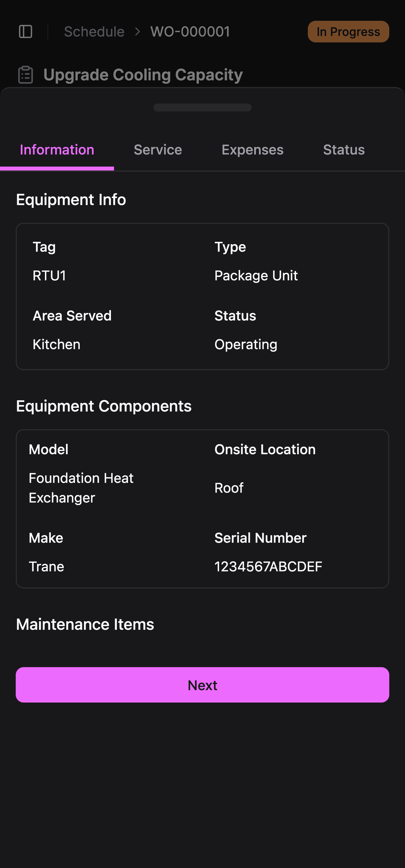Select the Foundation Heat Exchanger model

[x=81, y=488]
